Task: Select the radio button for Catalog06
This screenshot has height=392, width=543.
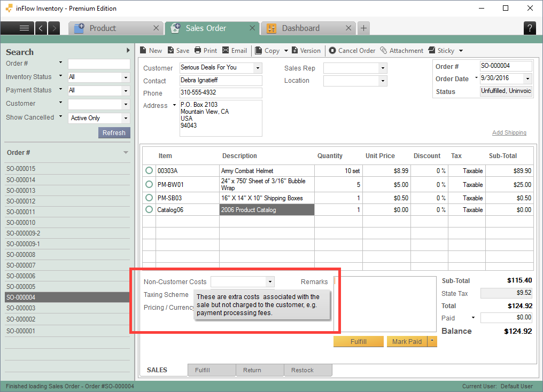Action: point(149,209)
